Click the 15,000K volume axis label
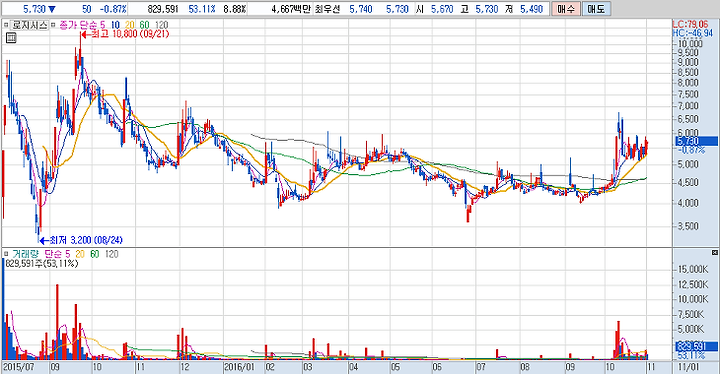 (693, 269)
